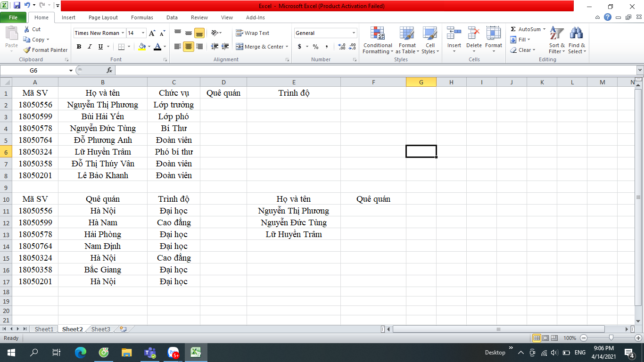Switch to Page Layout tab
The height and width of the screenshot is (362, 644).
tap(103, 17)
